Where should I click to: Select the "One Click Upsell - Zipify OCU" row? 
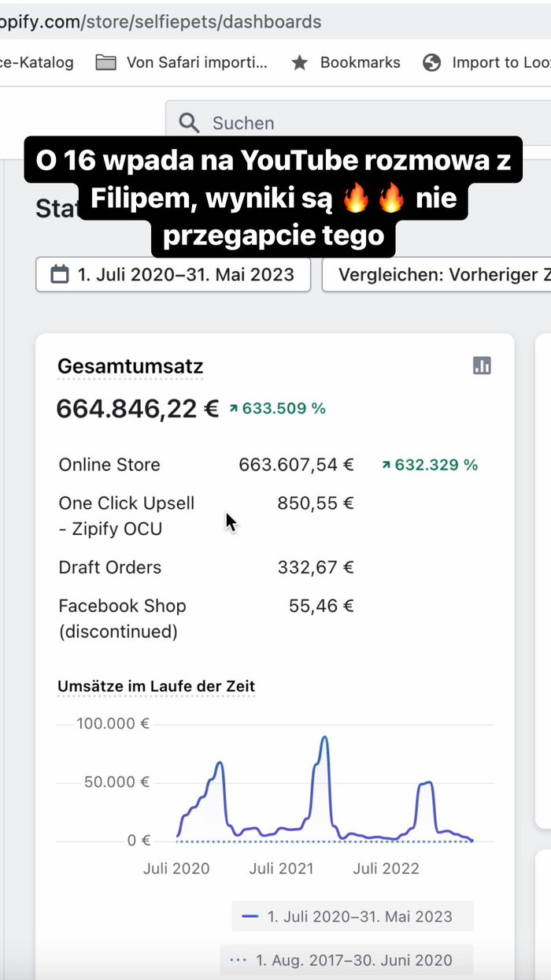(126, 516)
